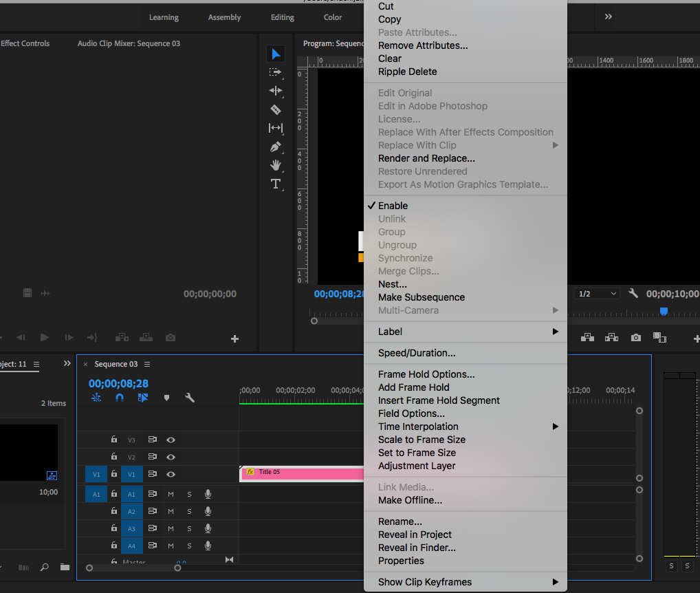Add a marker in the sequence
700x593 pixels.
(x=165, y=398)
